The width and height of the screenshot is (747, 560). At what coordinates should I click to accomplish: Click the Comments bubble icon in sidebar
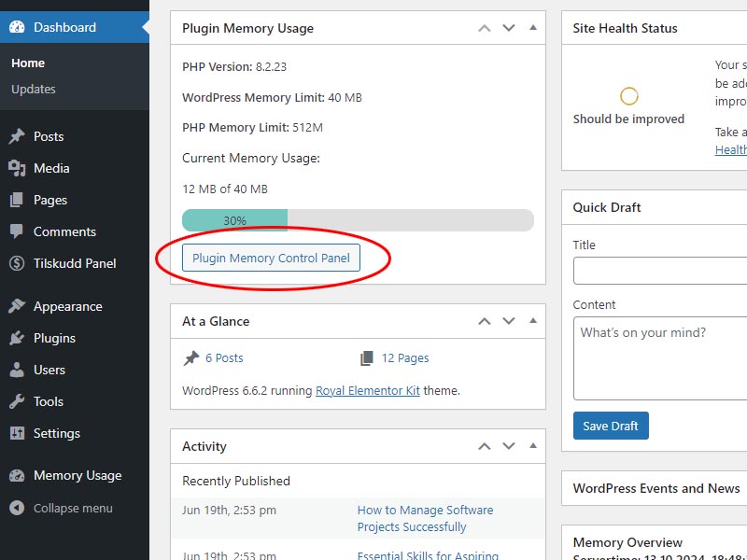click(x=17, y=231)
